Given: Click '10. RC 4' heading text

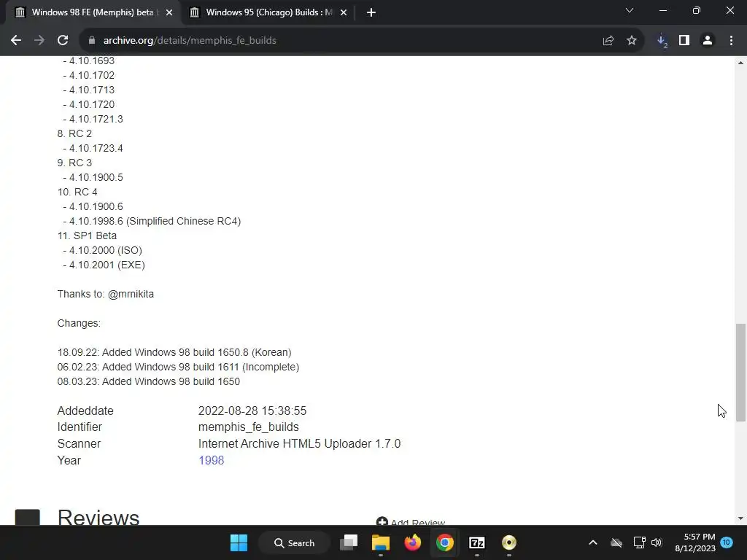Looking at the screenshot, I should [x=77, y=192].
